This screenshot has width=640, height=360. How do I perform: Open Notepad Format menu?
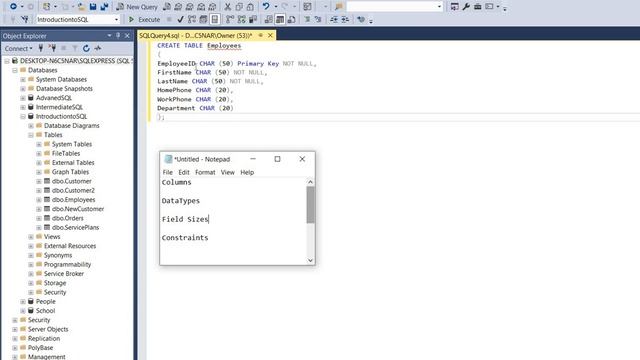(x=205, y=172)
